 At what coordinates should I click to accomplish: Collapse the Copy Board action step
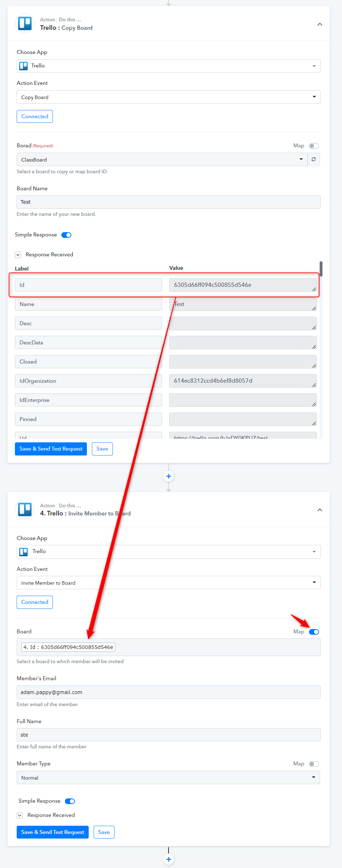(x=320, y=24)
